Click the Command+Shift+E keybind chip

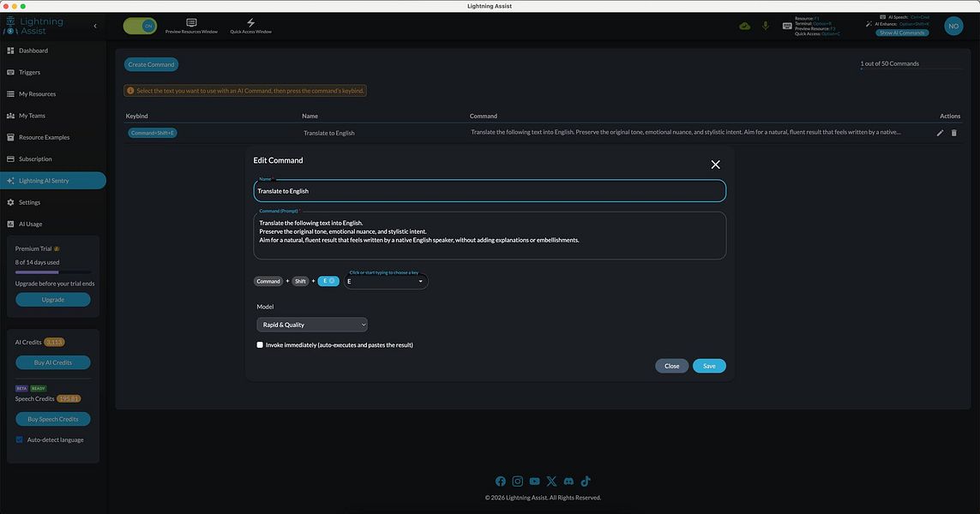tap(153, 133)
